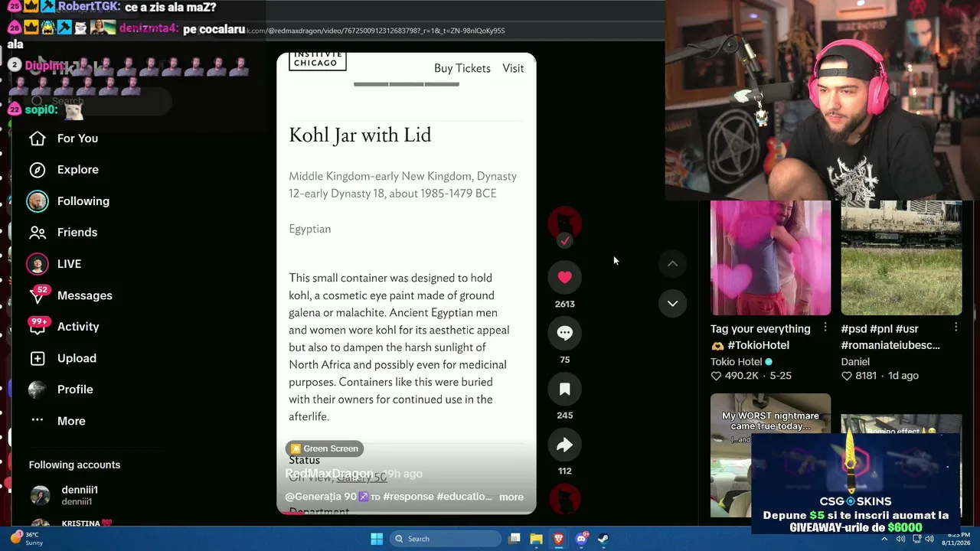Click the Green Screen effect tag
The width and height of the screenshot is (980, 551).
click(x=325, y=448)
